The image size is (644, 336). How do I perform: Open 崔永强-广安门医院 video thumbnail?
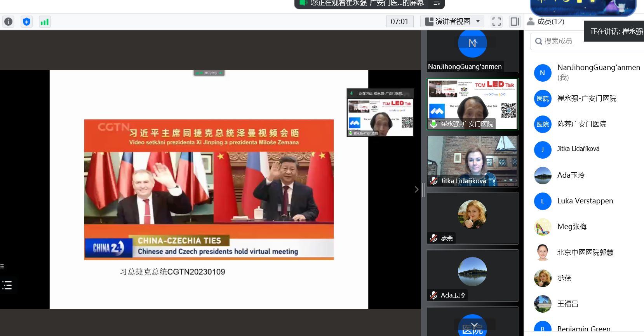tap(472, 104)
